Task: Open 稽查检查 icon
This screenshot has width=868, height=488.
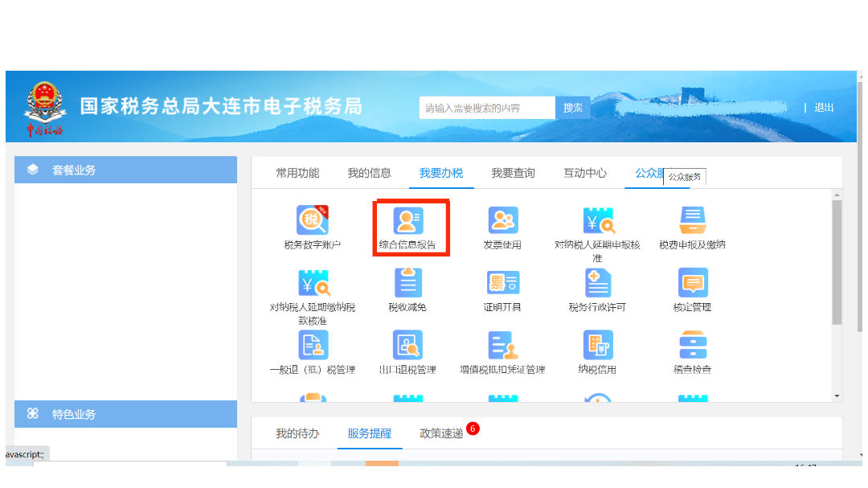Action: pos(693,345)
